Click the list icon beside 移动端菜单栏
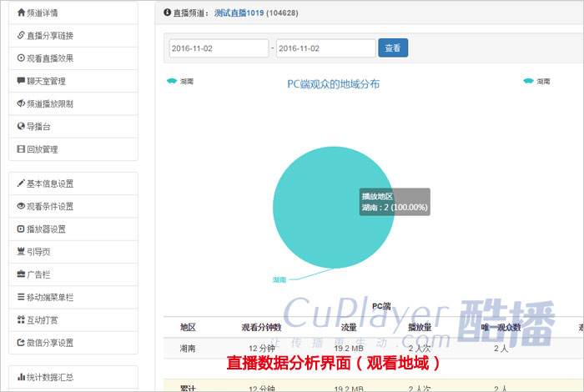Image resolution: width=584 pixels, height=392 pixels. coord(21,297)
